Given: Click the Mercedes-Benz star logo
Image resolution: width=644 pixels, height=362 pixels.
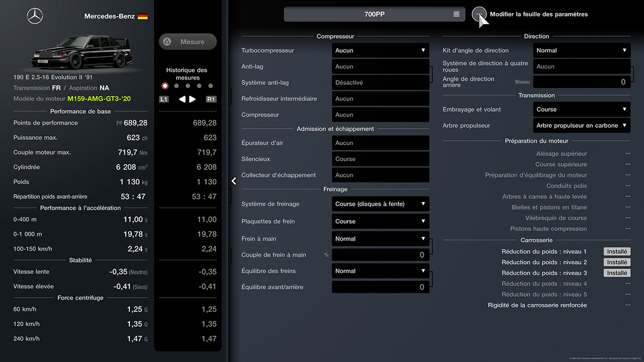Looking at the screenshot, I should 35,16.
